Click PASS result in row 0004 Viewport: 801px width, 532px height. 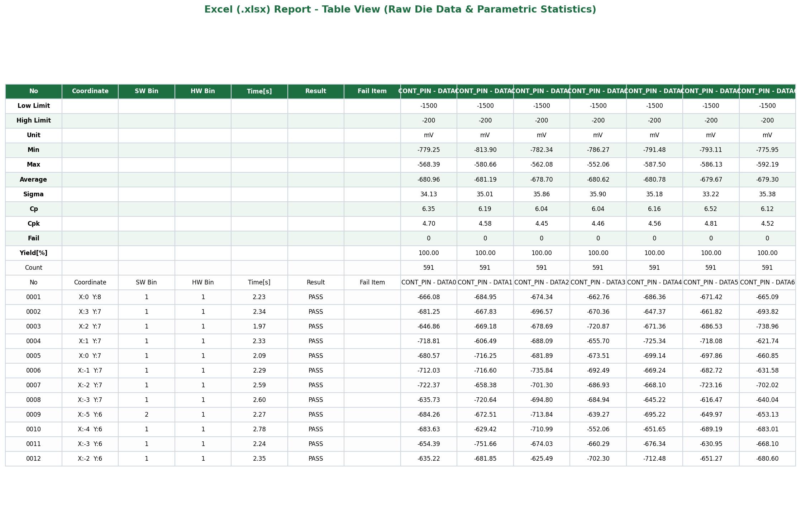(x=316, y=341)
